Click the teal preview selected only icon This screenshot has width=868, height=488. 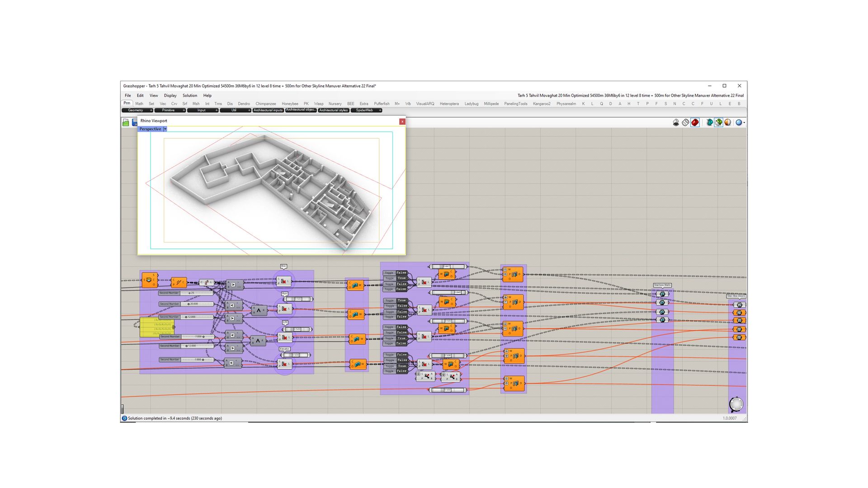(709, 122)
